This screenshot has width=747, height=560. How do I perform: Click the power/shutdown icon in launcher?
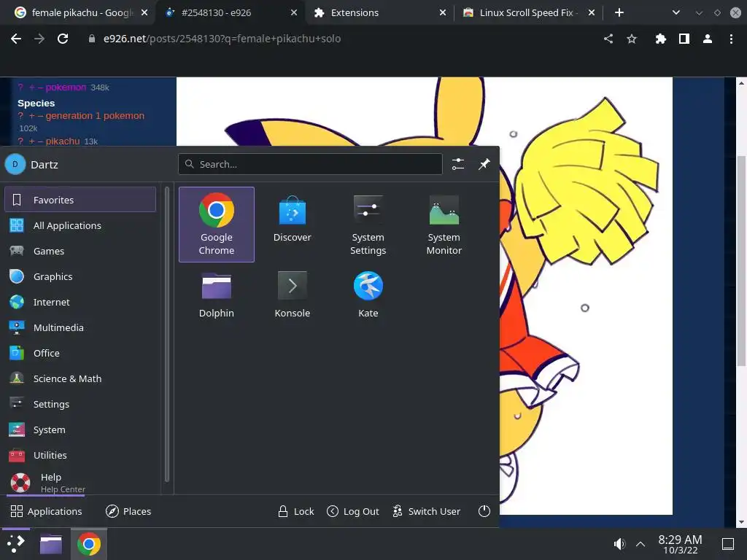[x=484, y=511]
